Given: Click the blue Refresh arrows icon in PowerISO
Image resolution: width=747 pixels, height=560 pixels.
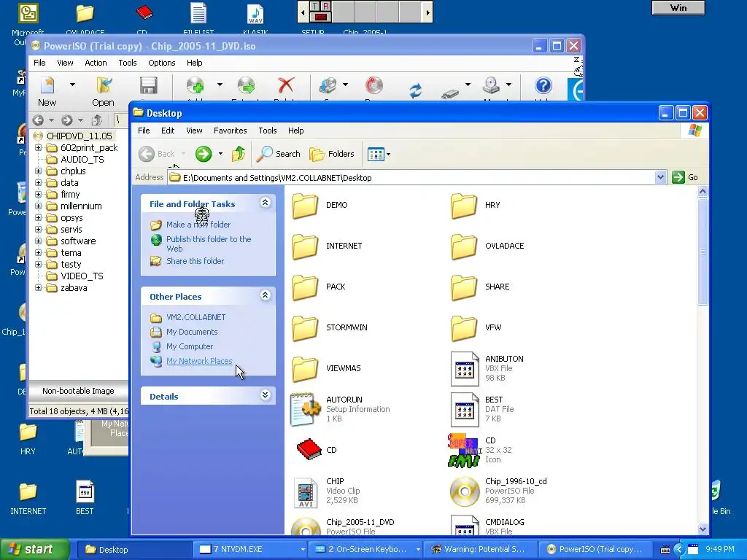Looking at the screenshot, I should point(415,90).
